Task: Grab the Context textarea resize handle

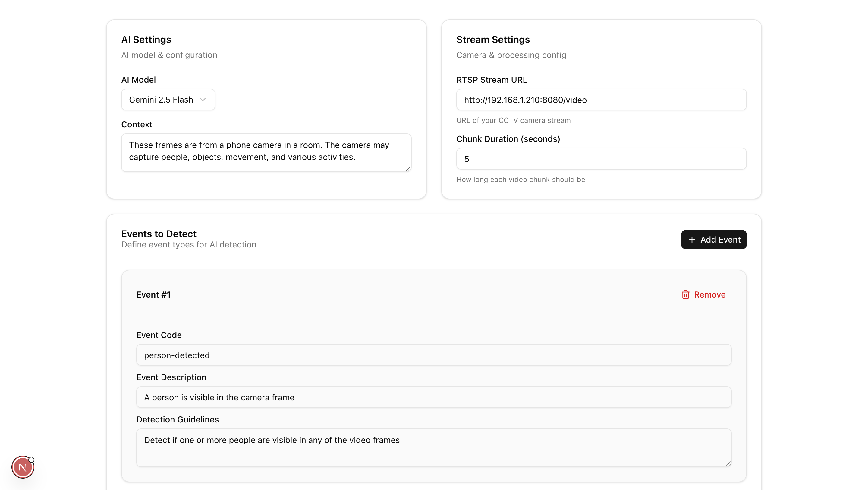Action: (408, 169)
